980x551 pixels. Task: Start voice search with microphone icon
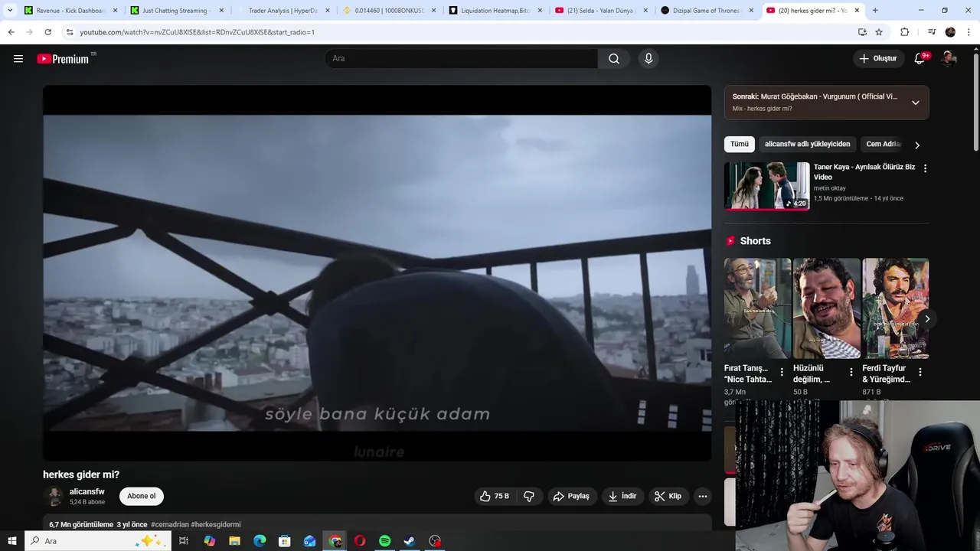point(648,59)
